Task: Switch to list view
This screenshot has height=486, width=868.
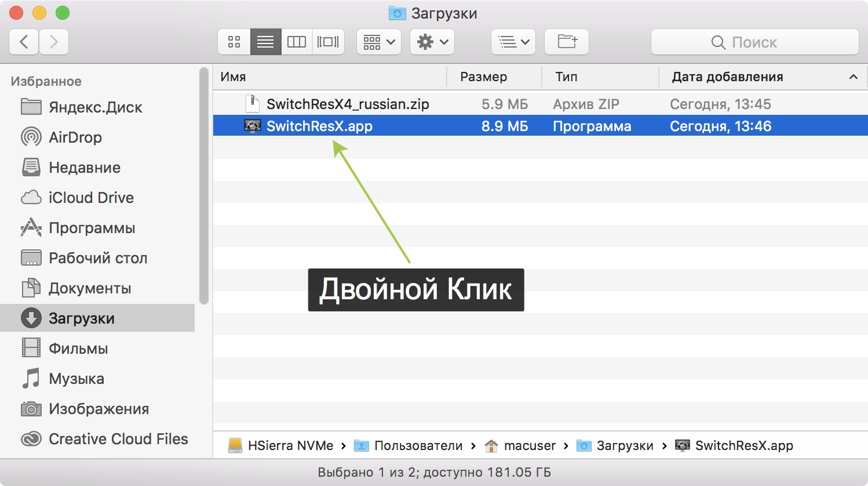Action: [266, 42]
